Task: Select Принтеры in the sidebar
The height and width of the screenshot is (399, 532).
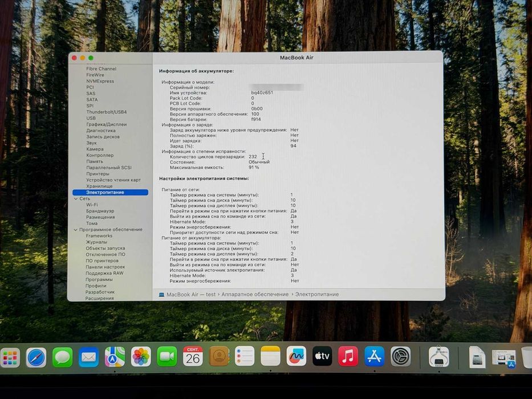Action: [x=98, y=174]
